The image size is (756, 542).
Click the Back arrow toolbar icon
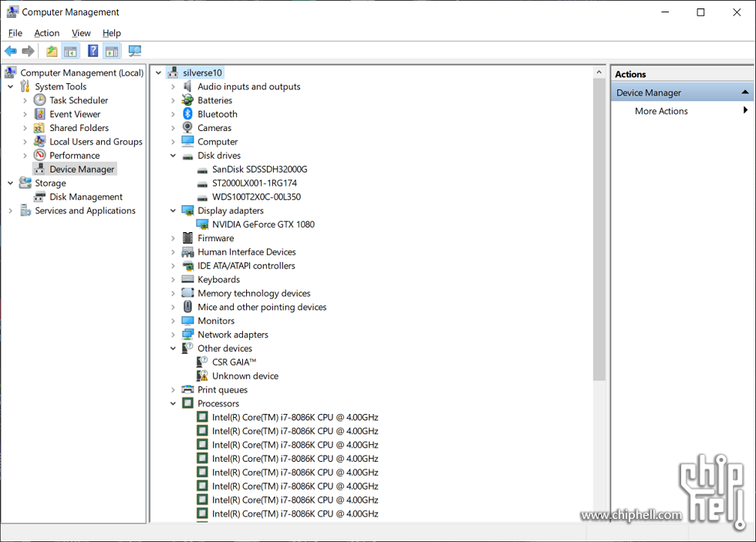[x=11, y=51]
